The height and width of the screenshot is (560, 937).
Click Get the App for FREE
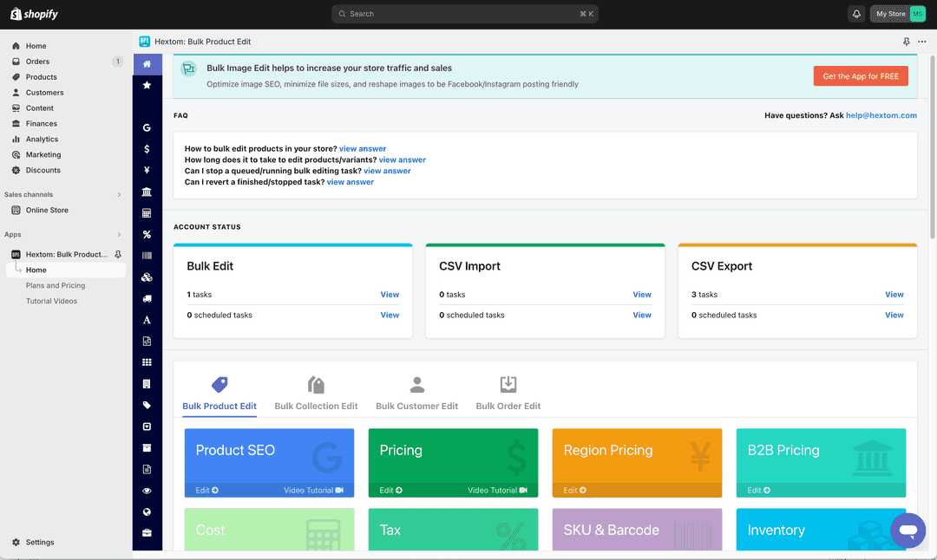coord(861,75)
